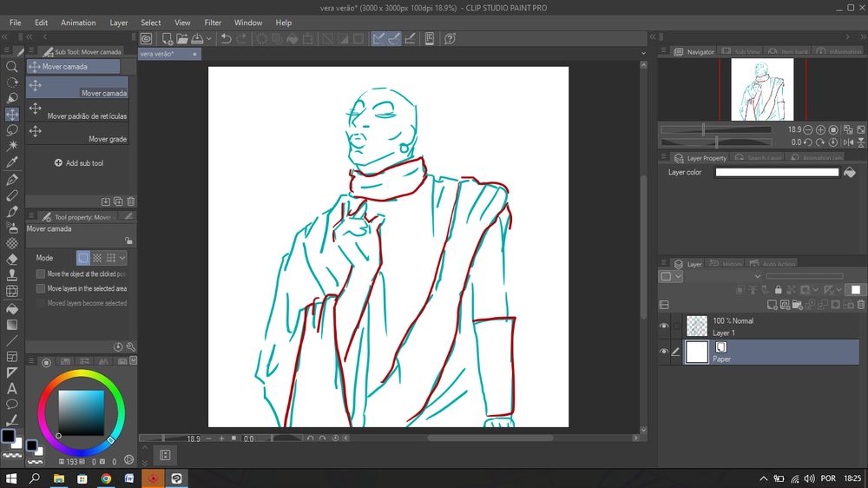Click the white Layer color bar
The width and height of the screenshot is (868, 488).
point(776,172)
